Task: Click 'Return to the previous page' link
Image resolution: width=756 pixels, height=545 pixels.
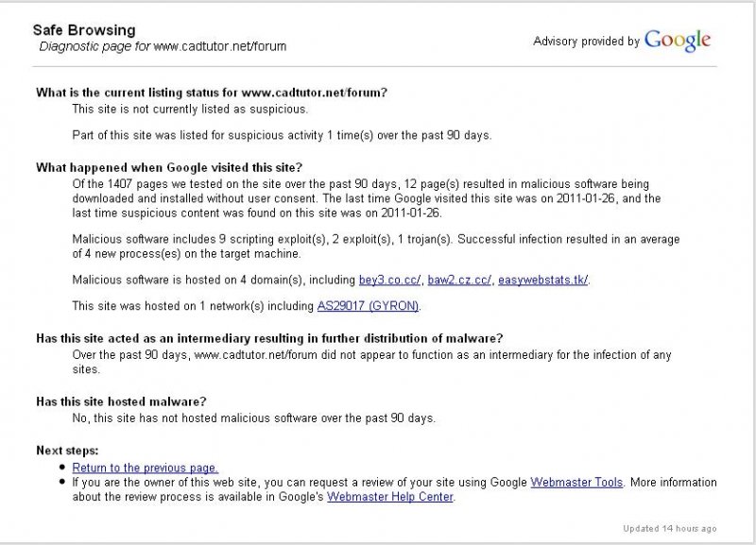Action: [x=146, y=468]
